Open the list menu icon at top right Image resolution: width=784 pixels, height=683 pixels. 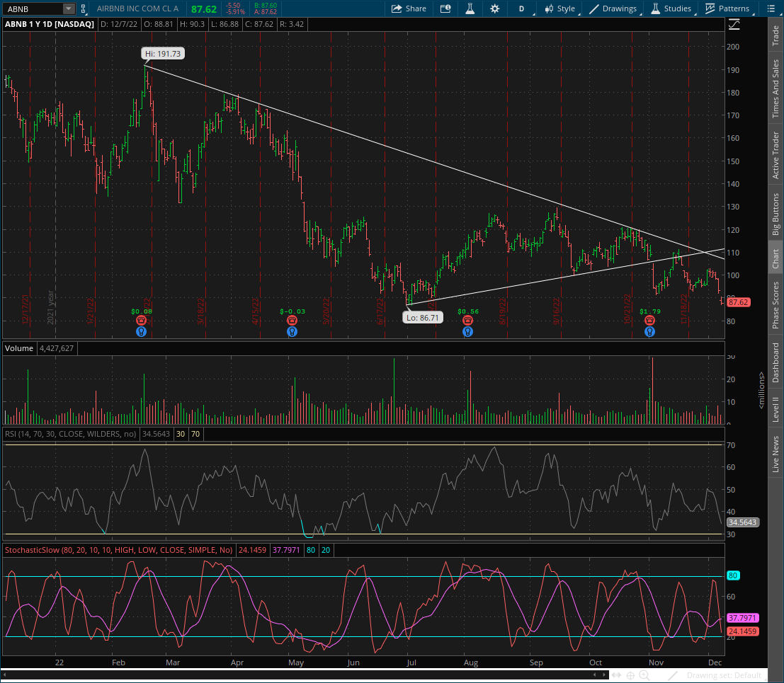(x=771, y=8)
